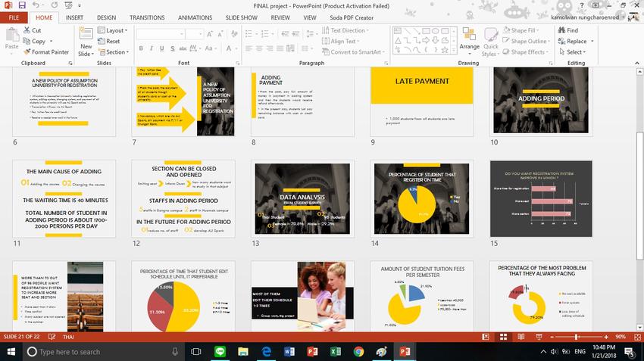The width and height of the screenshot is (644, 361).
Task: Open Convert to SmartArt
Action: point(353,51)
